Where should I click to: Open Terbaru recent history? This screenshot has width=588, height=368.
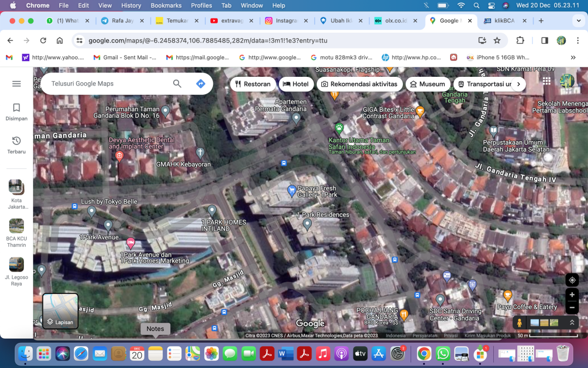(16, 145)
